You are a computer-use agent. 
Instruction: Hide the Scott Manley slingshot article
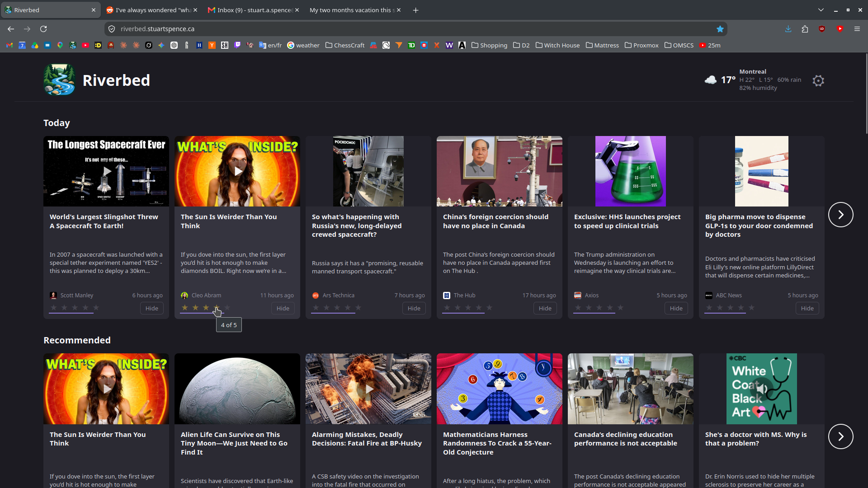click(152, 308)
